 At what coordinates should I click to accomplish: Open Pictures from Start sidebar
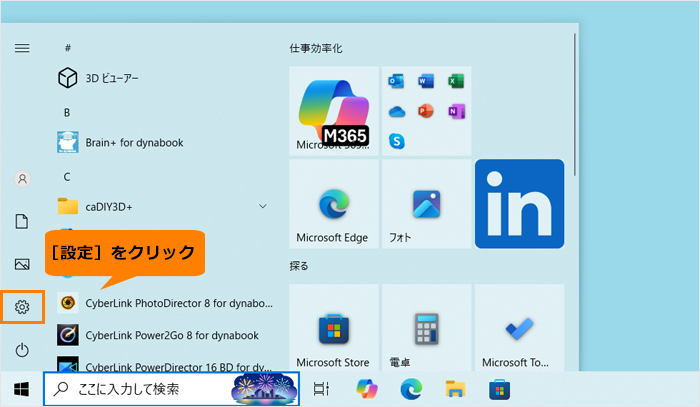pos(22,264)
